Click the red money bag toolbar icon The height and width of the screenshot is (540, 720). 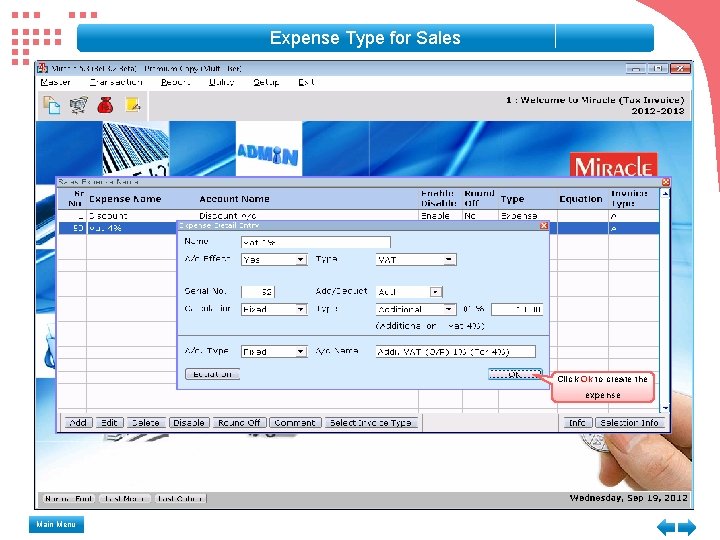coord(105,105)
